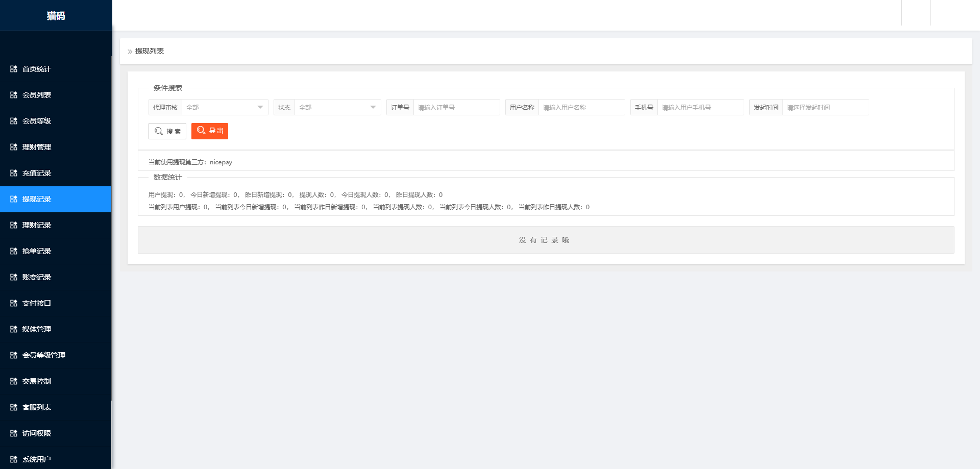Open the 发起时间 date picker

[x=825, y=107]
